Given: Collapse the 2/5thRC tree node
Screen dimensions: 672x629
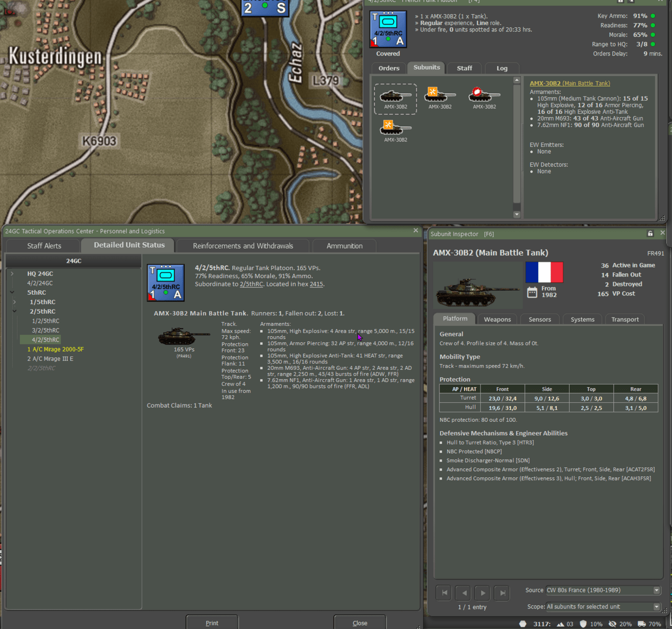Looking at the screenshot, I should coord(15,312).
